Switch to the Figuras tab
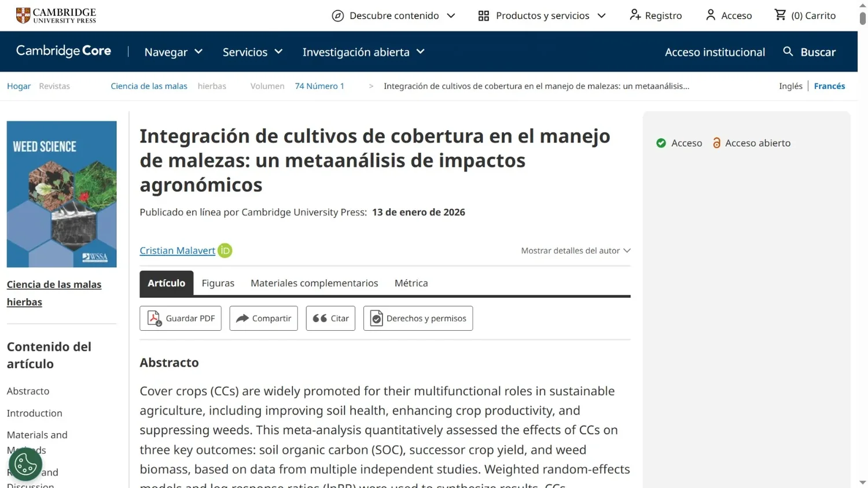The height and width of the screenshot is (488, 868). coord(218,283)
